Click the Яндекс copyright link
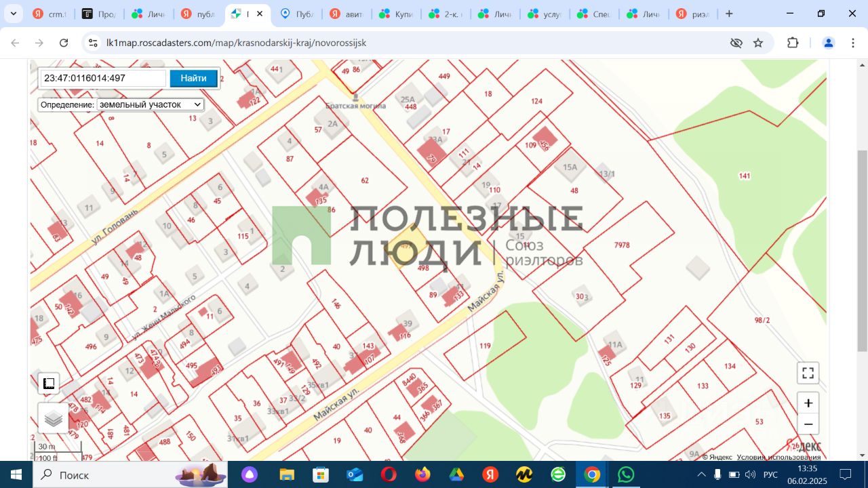This screenshot has width=868, height=488. pos(717,457)
